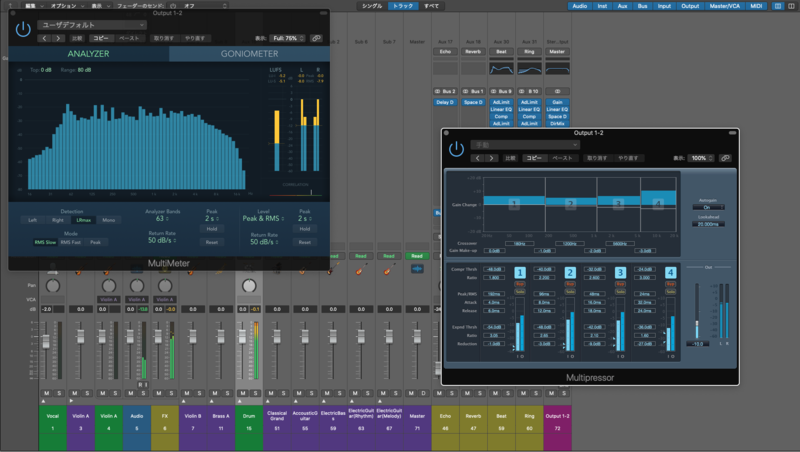Select Multipressor band 1 button
Viewport: 800px width, 452px height.
click(520, 272)
